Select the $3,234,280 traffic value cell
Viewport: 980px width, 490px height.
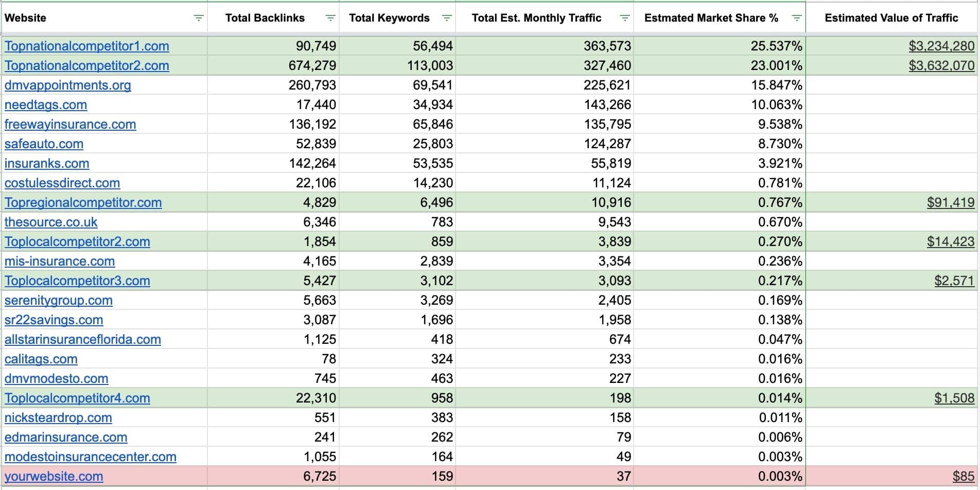(892, 46)
